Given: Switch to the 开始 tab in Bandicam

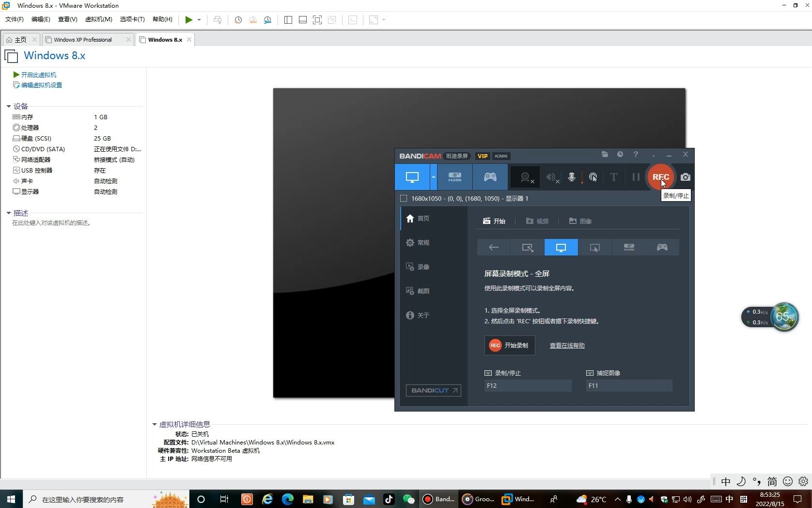Looking at the screenshot, I should click(494, 221).
